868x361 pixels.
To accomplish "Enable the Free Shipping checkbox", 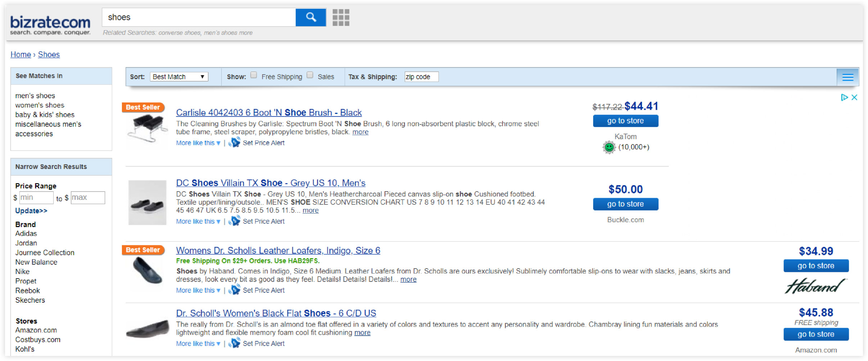I will (254, 75).
